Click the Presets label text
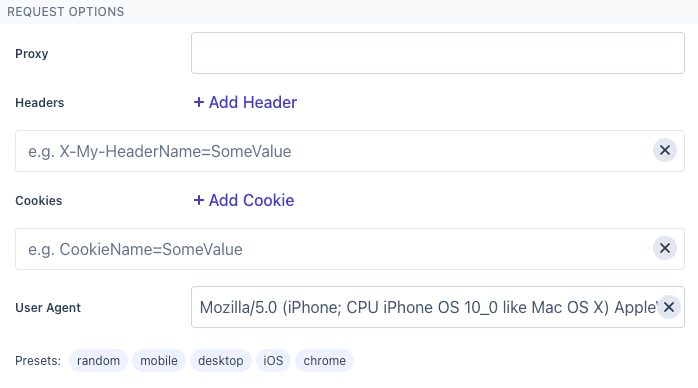This screenshot has height=388, width=698. [38, 360]
